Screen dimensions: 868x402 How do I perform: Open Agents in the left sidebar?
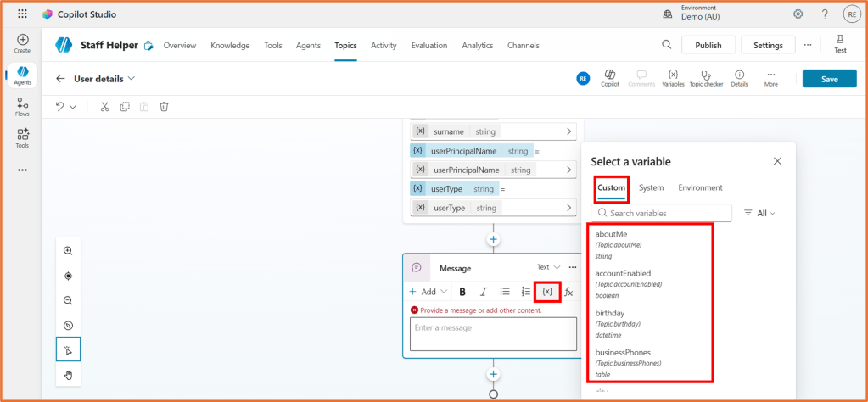pyautogui.click(x=23, y=75)
